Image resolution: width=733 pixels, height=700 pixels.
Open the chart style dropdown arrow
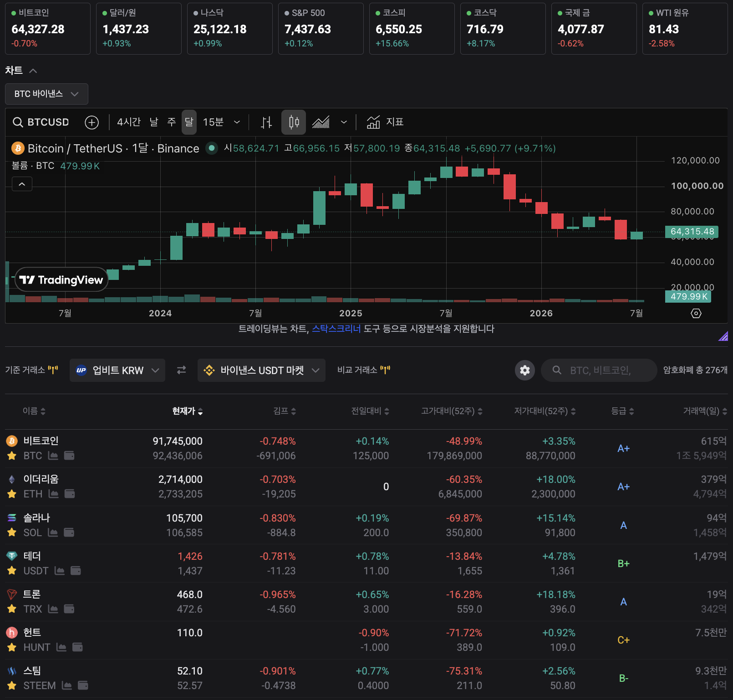pos(344,122)
